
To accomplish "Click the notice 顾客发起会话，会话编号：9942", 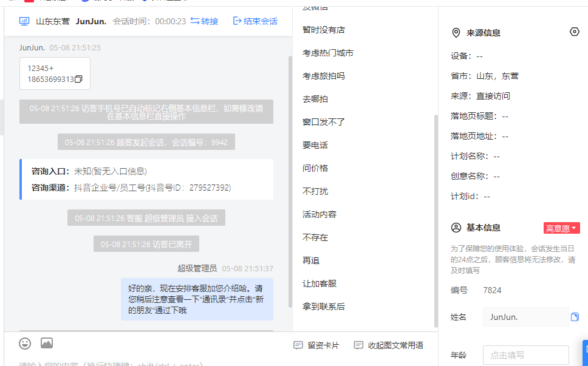I will pos(146,142).
